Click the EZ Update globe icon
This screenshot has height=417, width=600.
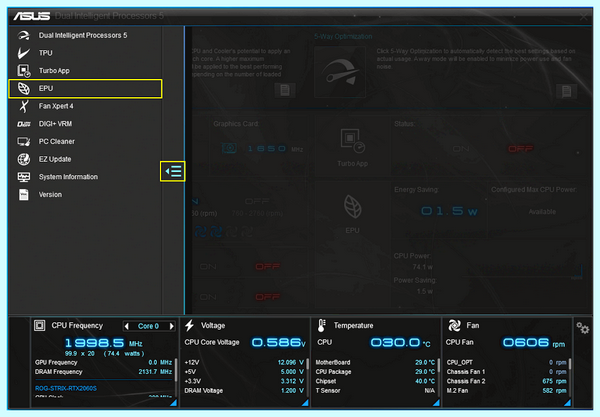24,159
